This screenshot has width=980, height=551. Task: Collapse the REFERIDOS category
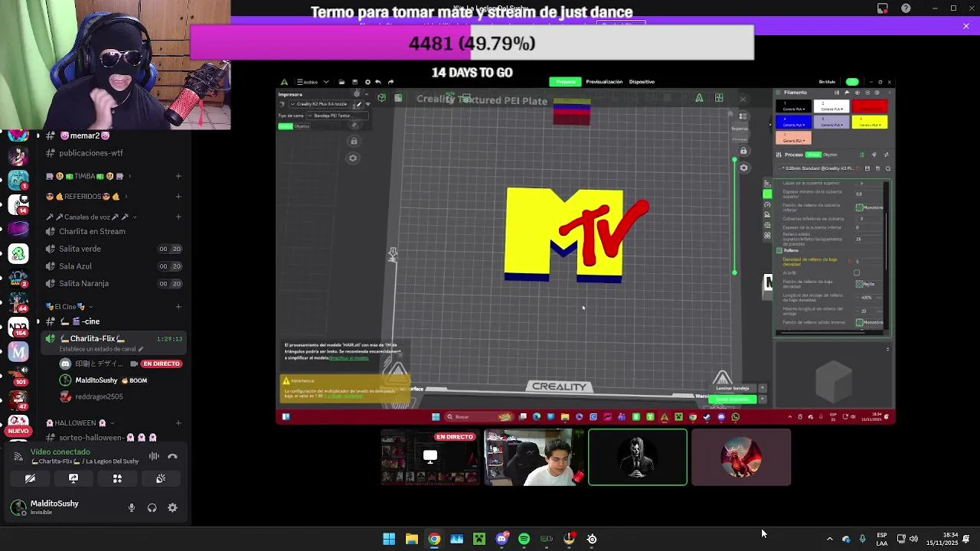(x=87, y=196)
